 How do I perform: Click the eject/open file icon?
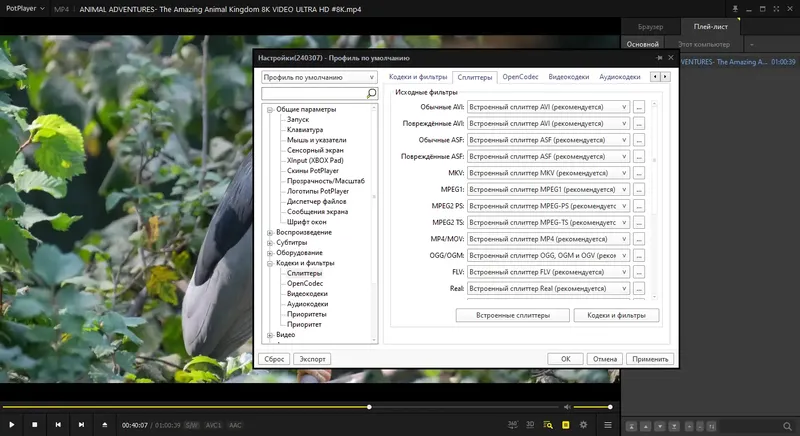click(x=105, y=424)
